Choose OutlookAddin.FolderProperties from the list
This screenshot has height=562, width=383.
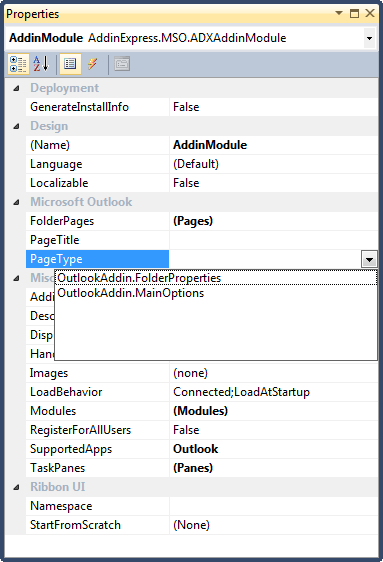216,278
